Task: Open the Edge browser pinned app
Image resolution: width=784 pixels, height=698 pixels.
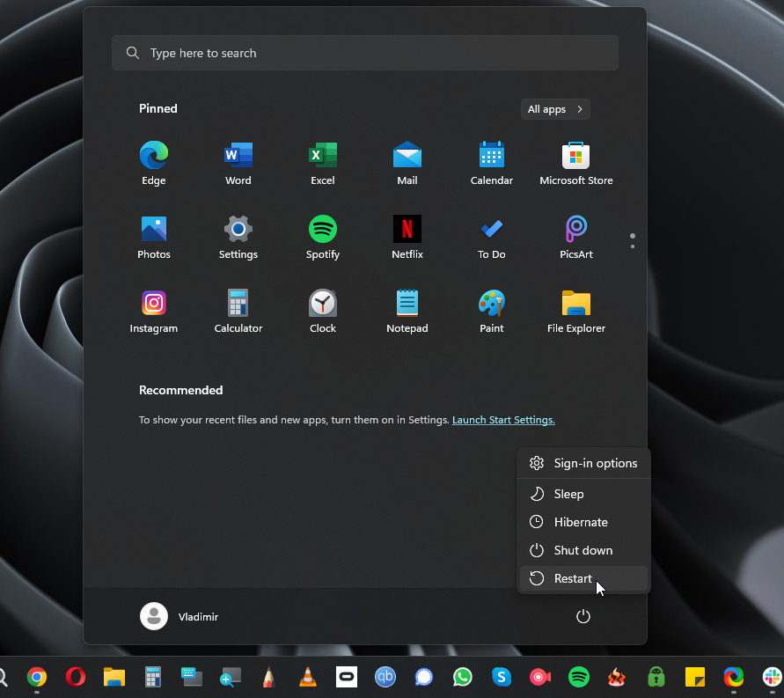Action: coord(153,164)
